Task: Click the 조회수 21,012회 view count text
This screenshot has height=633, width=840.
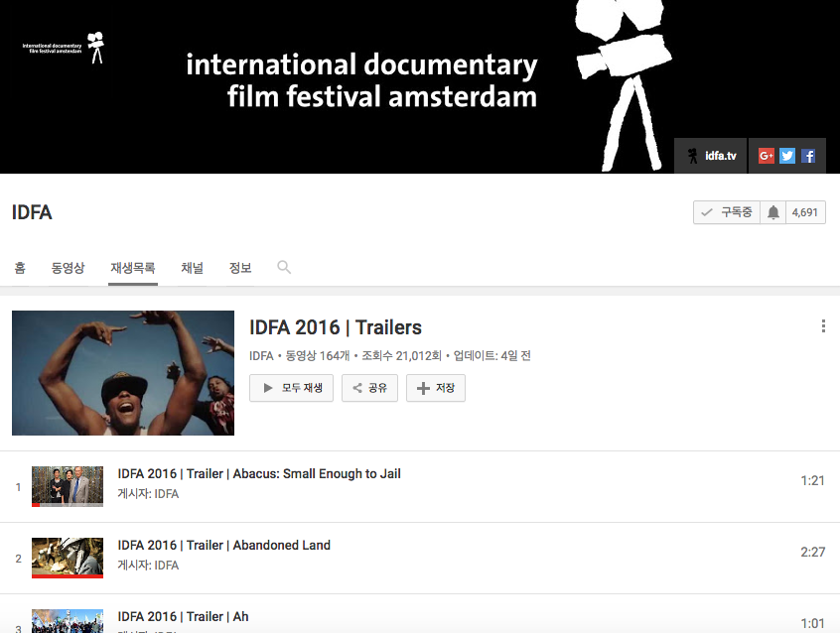Action: (402, 355)
